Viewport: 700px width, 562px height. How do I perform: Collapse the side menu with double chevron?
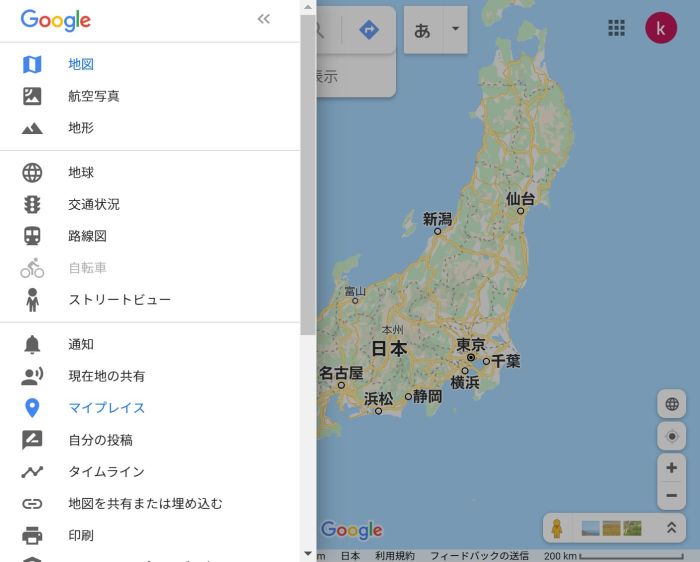264,19
